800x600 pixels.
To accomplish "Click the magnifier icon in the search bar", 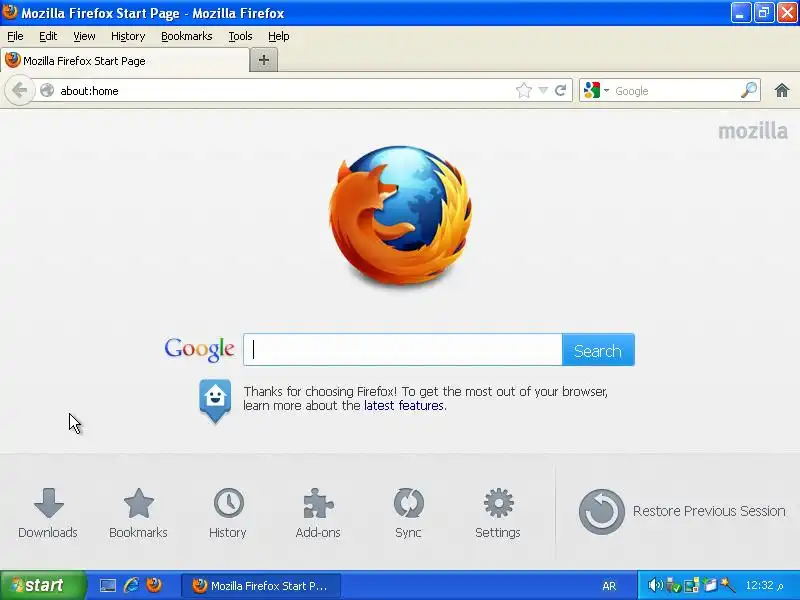I will point(749,90).
